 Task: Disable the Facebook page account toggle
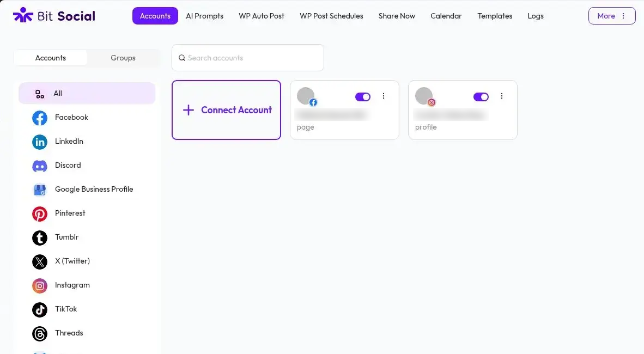pos(363,97)
